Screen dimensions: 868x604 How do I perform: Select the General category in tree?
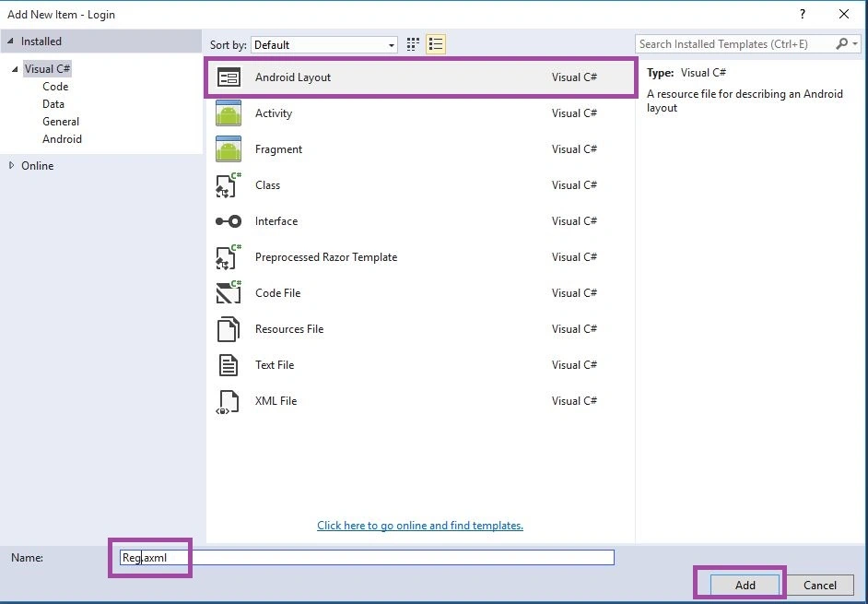point(61,122)
